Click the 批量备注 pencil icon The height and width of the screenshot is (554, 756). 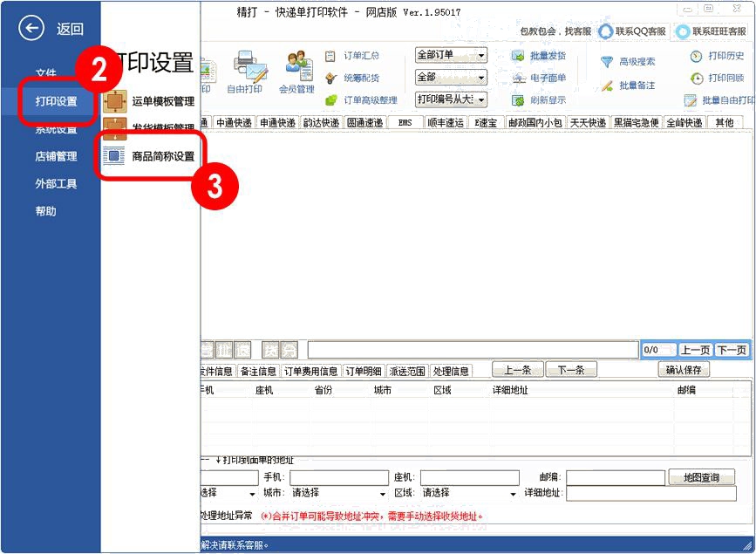607,85
